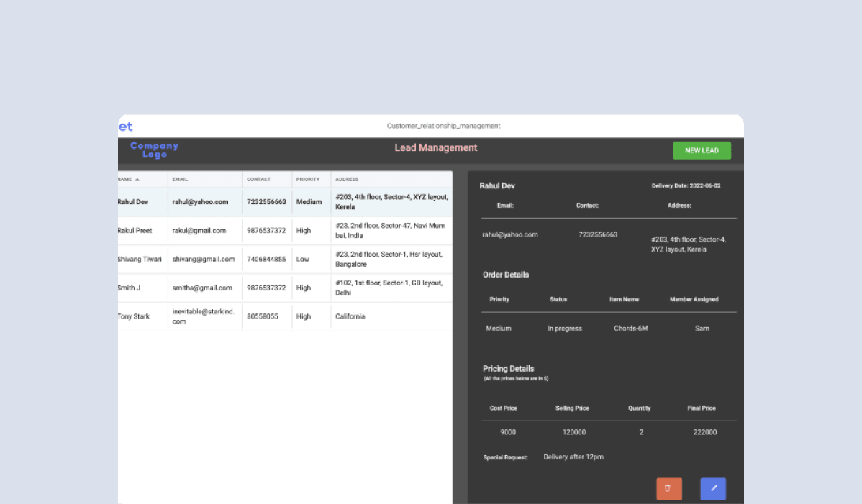Open the Lead Management title bar
The width and height of the screenshot is (862, 504).
[435, 147]
